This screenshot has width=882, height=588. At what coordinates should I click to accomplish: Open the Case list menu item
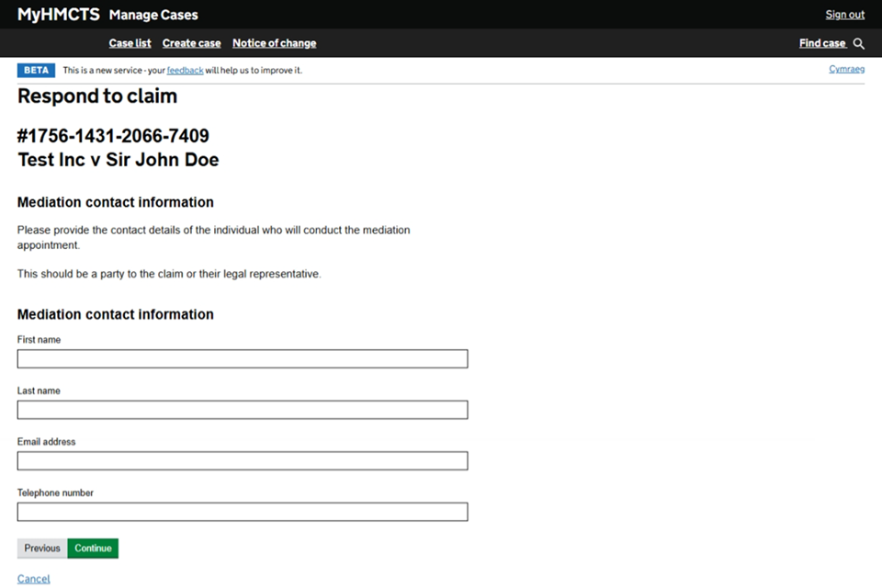click(x=130, y=43)
